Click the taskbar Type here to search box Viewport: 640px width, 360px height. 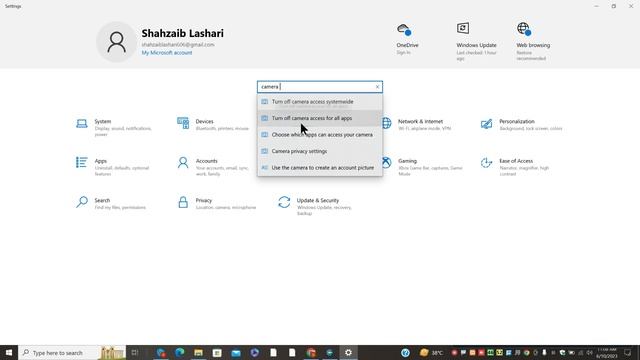point(71,353)
